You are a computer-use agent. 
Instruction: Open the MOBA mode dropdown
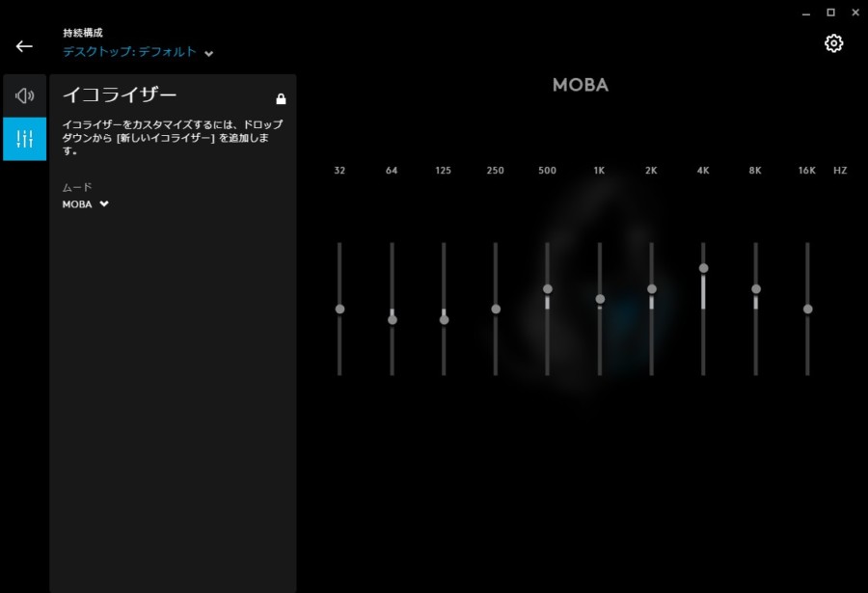point(86,204)
